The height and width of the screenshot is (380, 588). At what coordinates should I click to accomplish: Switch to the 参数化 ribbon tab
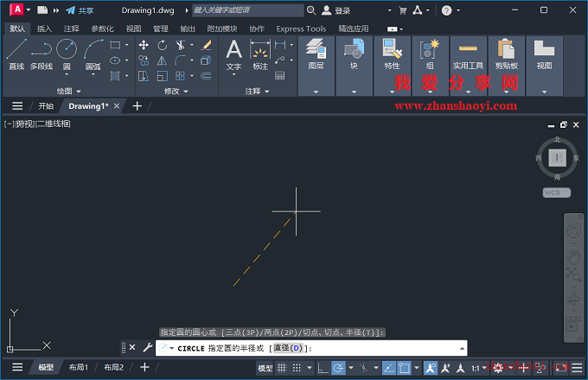[102, 28]
